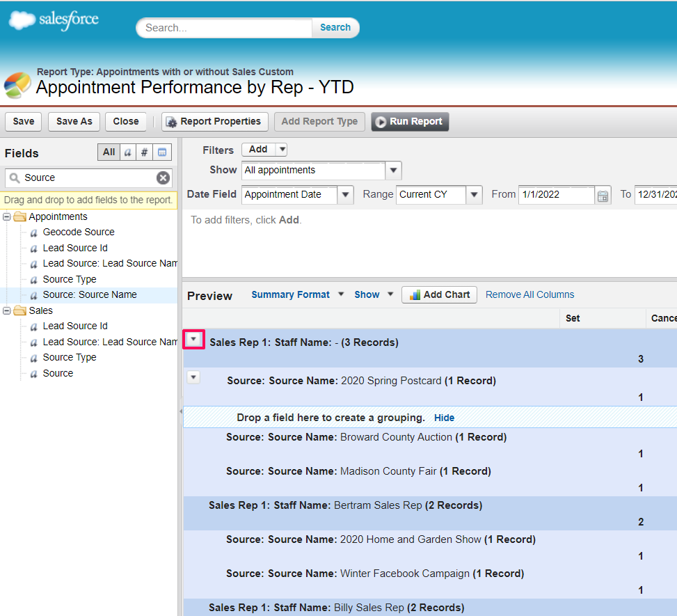Viewport: 677px width, 616px height.
Task: Collapse the Appointments folder
Action: [7, 216]
